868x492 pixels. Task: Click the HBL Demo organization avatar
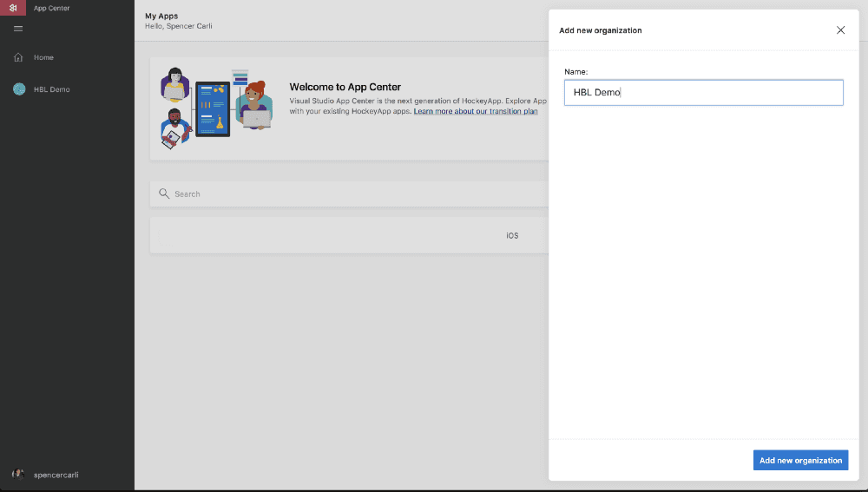pyautogui.click(x=19, y=89)
